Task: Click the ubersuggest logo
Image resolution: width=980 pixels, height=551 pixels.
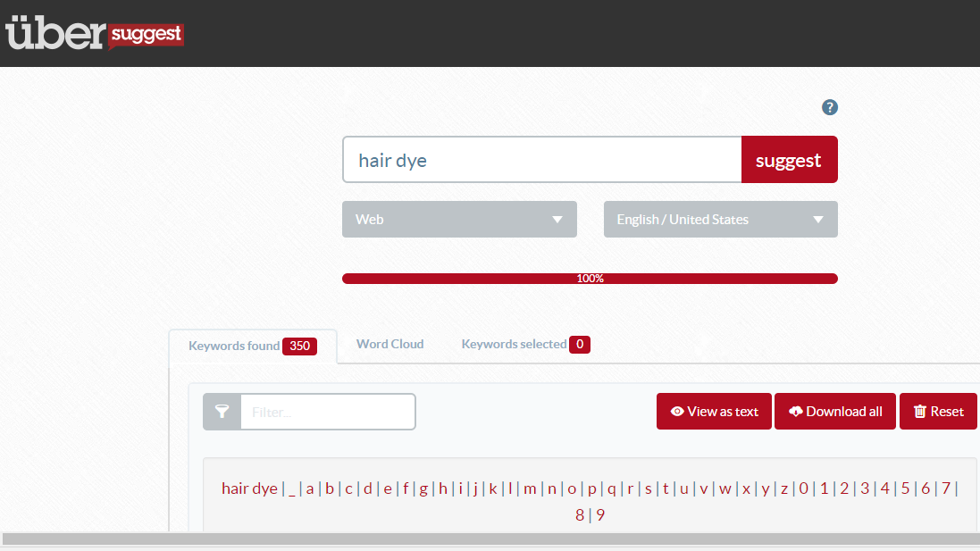Action: coord(94,34)
